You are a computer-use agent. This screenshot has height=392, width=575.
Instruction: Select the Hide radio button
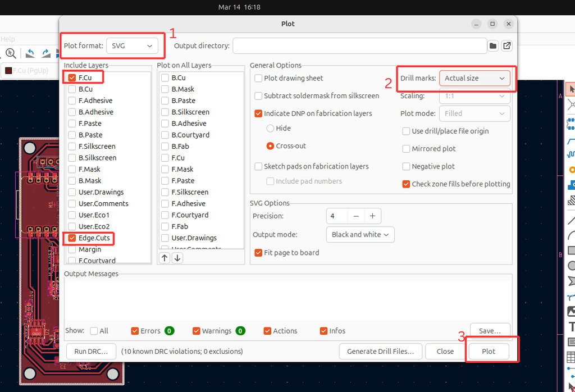pyautogui.click(x=270, y=129)
